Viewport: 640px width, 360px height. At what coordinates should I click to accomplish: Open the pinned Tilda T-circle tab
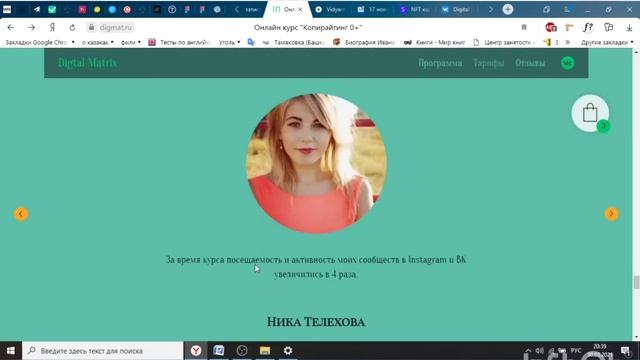click(x=172, y=9)
